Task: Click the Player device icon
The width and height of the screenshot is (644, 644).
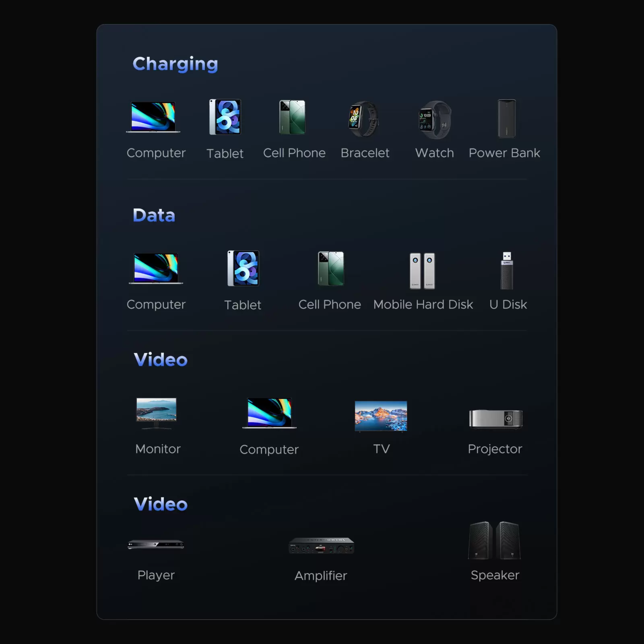Action: (156, 544)
